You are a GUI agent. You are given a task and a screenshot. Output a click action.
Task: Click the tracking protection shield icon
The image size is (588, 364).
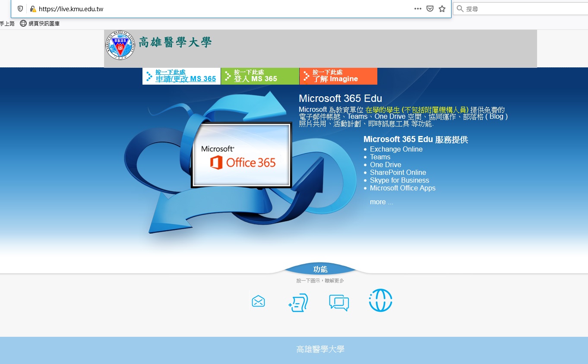click(x=20, y=9)
